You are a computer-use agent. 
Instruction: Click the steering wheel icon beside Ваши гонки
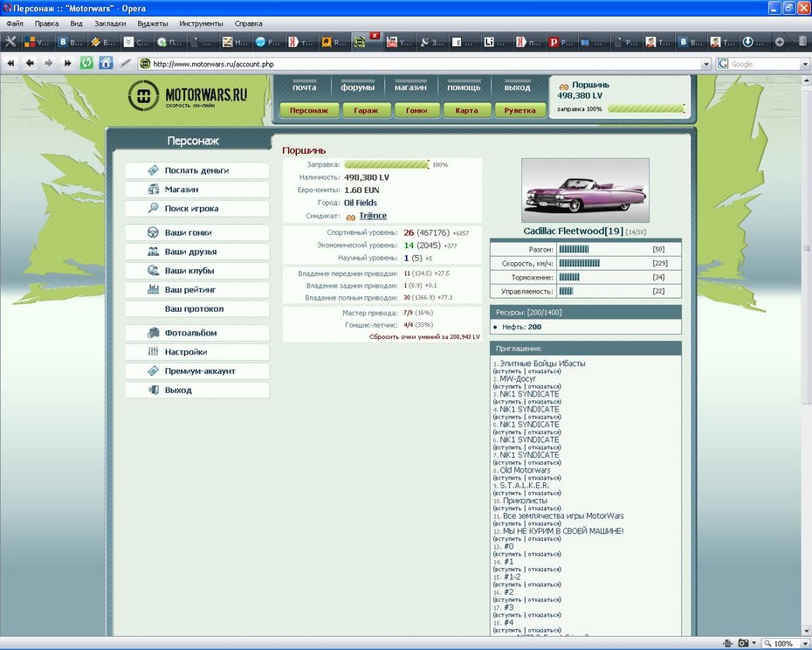[153, 232]
